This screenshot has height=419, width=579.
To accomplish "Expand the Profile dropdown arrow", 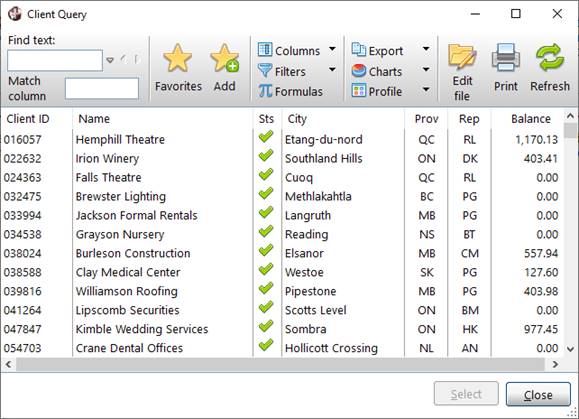I will pyautogui.click(x=426, y=89).
